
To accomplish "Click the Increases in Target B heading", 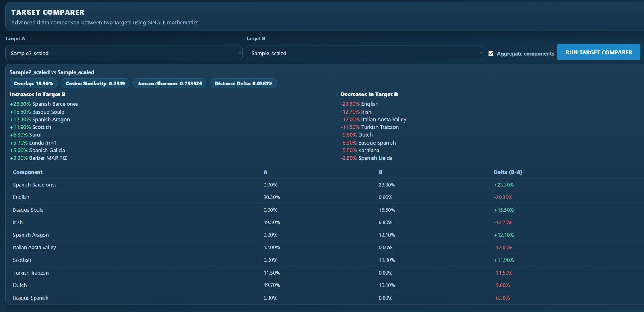I will point(37,95).
